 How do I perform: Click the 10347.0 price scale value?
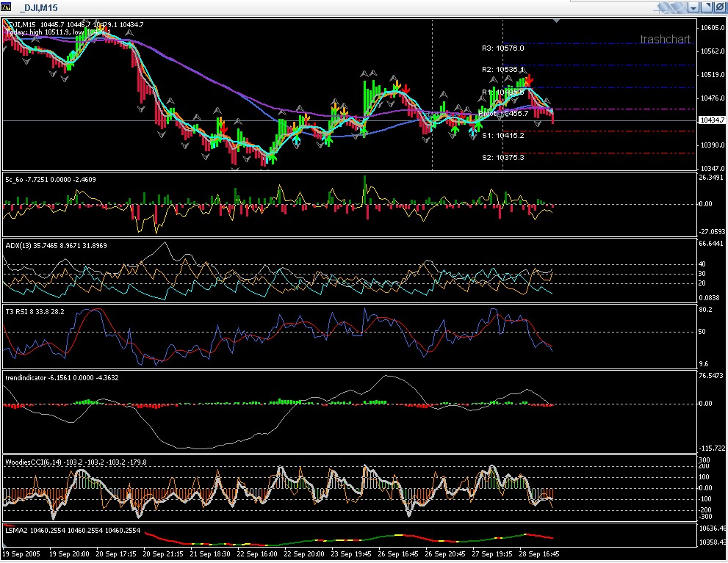(x=713, y=168)
